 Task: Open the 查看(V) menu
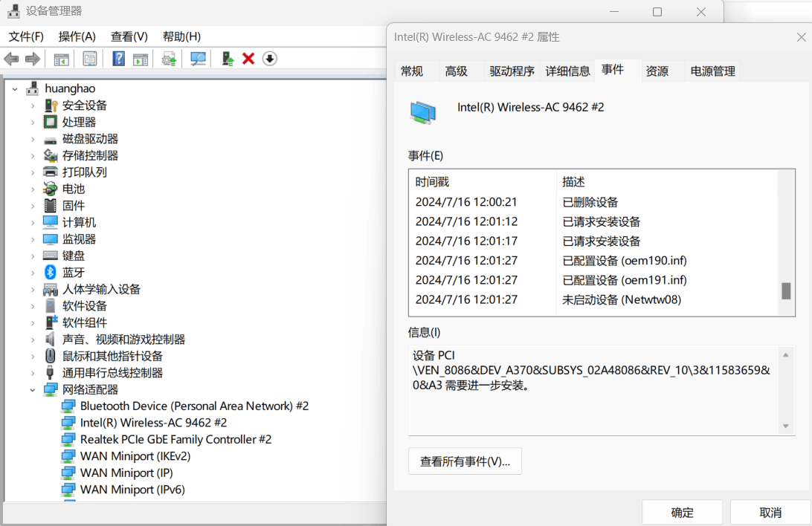[129, 36]
